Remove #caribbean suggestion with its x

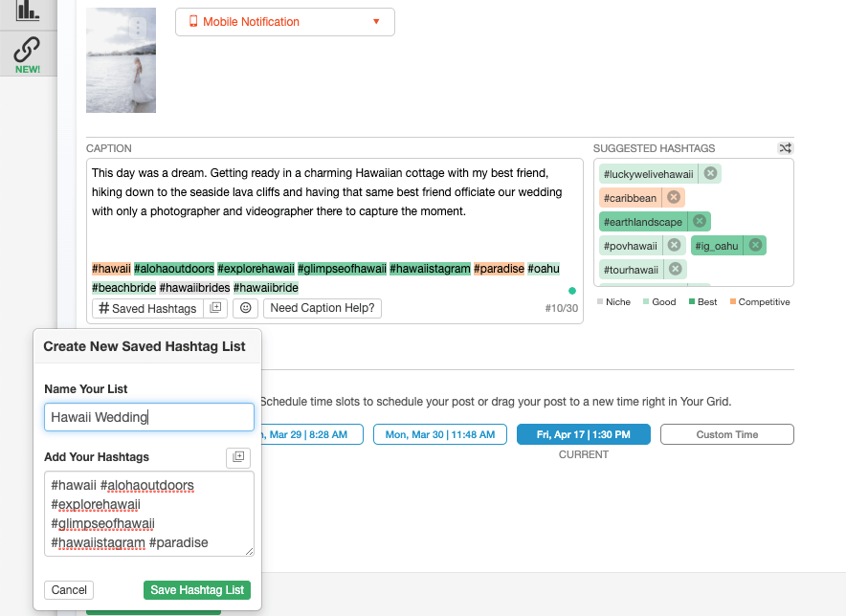[x=674, y=197]
